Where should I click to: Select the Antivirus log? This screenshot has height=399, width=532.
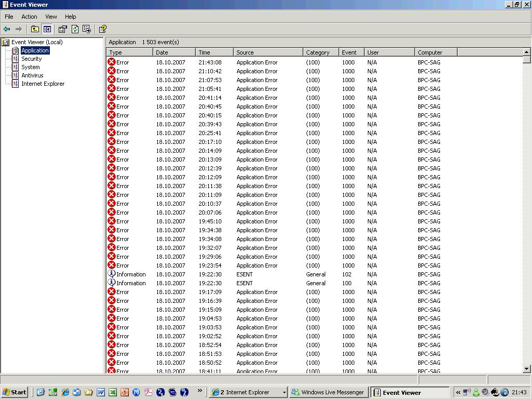point(32,75)
